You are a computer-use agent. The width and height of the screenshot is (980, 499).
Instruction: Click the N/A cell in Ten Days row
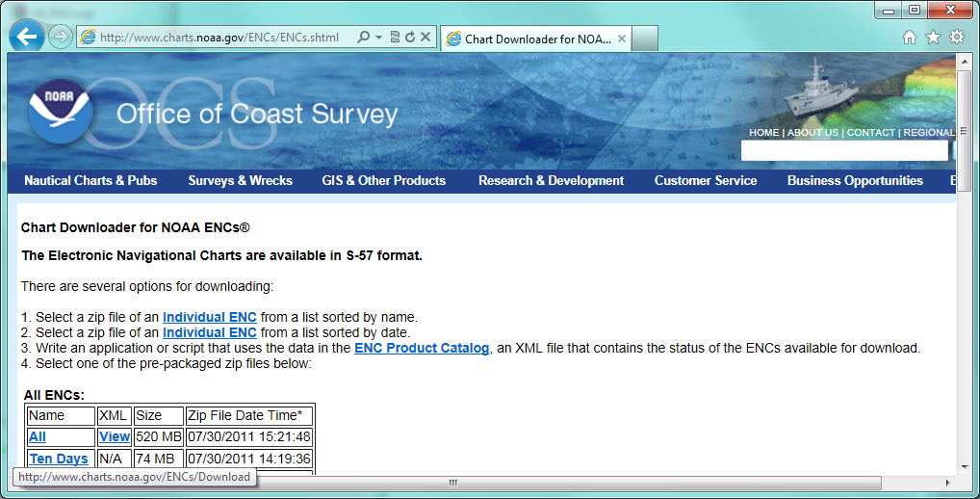point(115,459)
